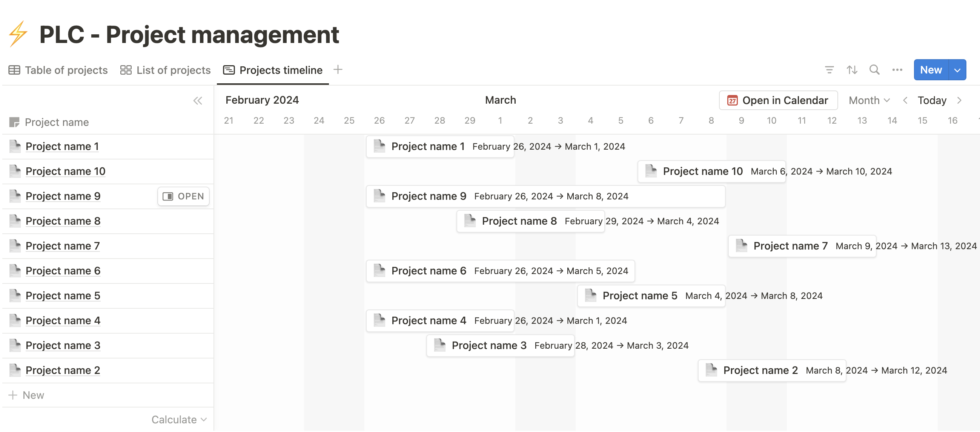Click the search magnifier icon
The height and width of the screenshot is (432, 980).
tap(874, 70)
